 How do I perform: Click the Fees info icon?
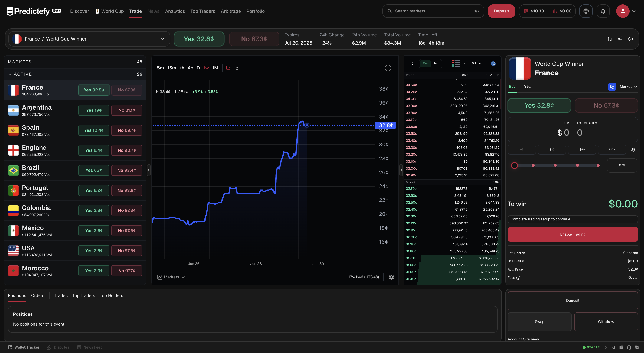(518, 278)
